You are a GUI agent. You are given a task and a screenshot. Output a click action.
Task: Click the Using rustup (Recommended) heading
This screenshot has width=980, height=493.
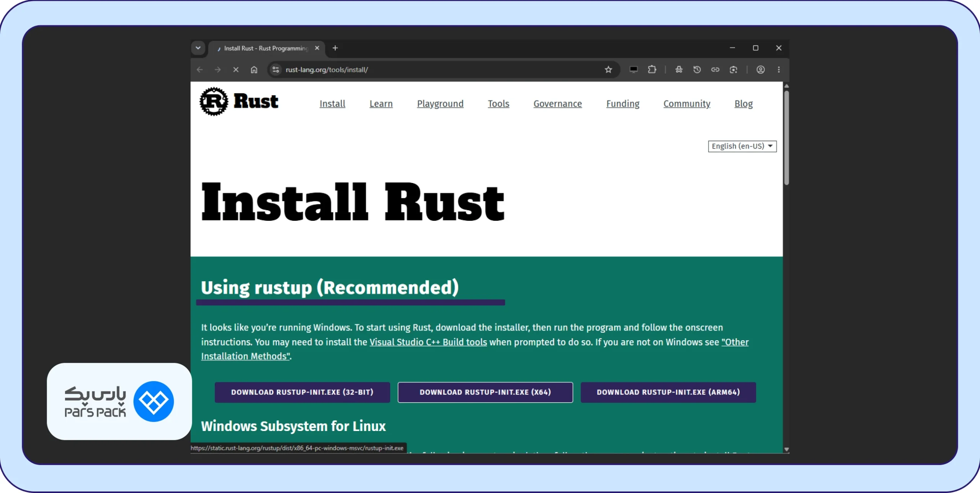(330, 288)
